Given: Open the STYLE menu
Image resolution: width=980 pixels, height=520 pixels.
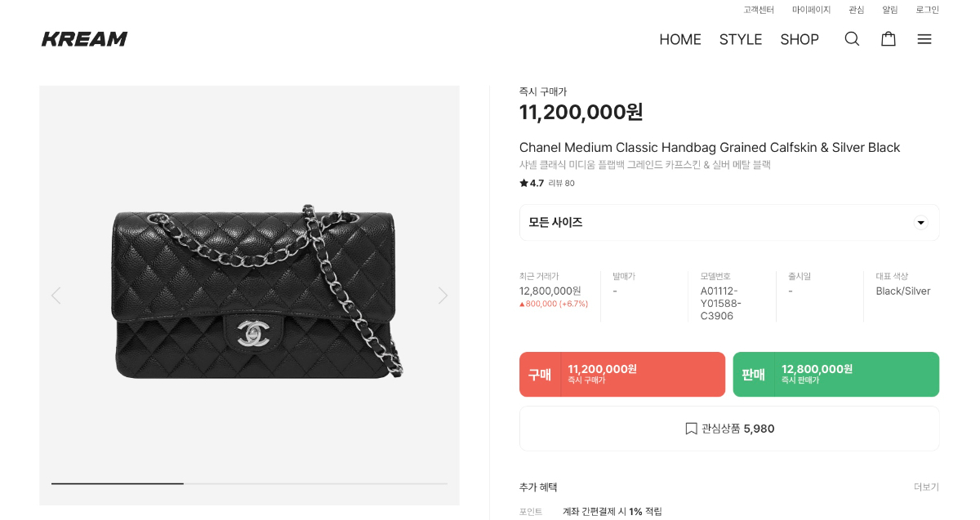Looking at the screenshot, I should pos(741,39).
